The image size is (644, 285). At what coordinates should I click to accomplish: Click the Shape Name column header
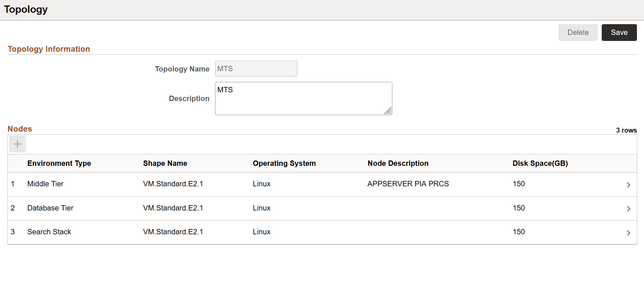(165, 163)
